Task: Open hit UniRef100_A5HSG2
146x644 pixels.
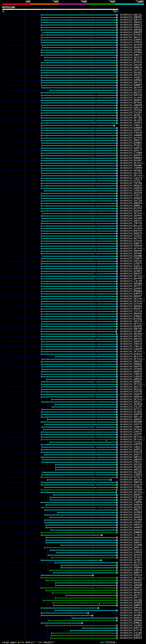Action: (131, 22)
